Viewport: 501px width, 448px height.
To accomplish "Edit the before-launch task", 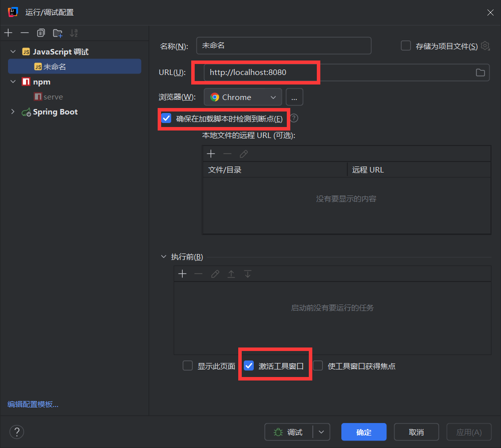I will click(x=215, y=274).
